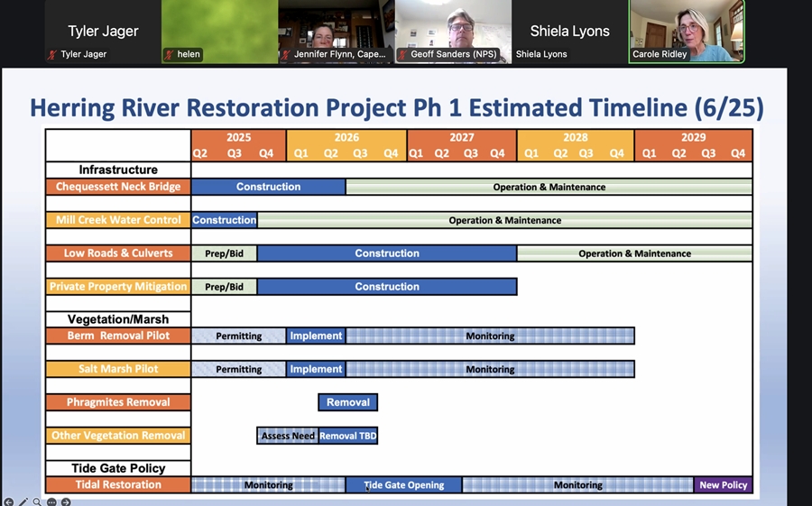Click Implement bar in Berm Removal Pilot row
Image resolution: width=812 pixels, height=506 pixels.
(x=316, y=336)
